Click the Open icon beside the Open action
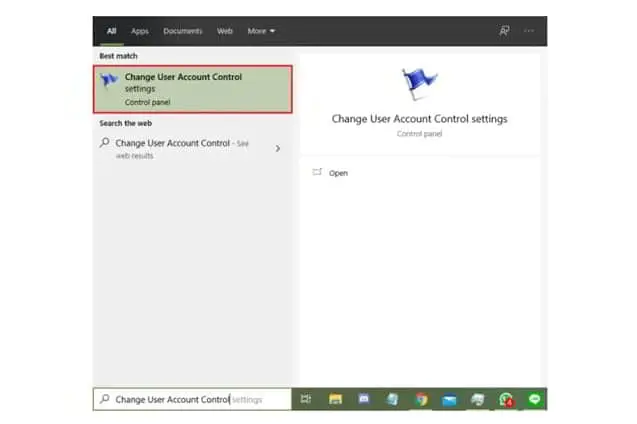The height and width of the screenshot is (424, 637). click(x=317, y=172)
